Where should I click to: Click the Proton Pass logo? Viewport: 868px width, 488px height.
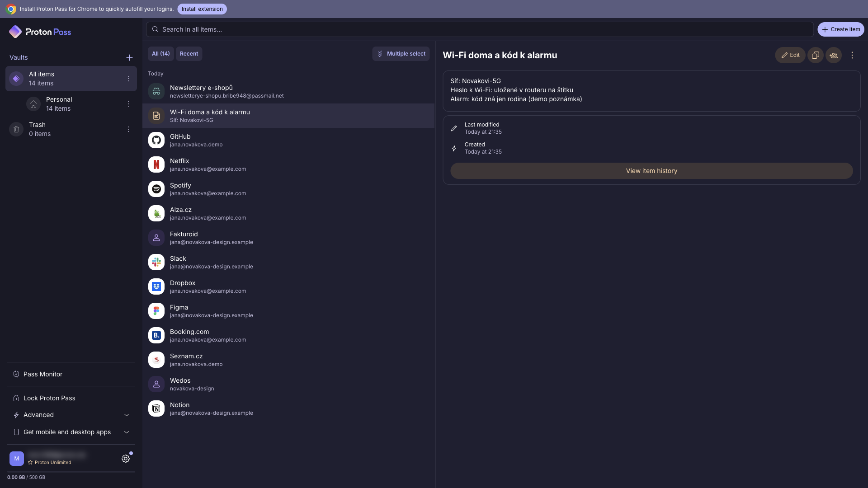coord(40,32)
